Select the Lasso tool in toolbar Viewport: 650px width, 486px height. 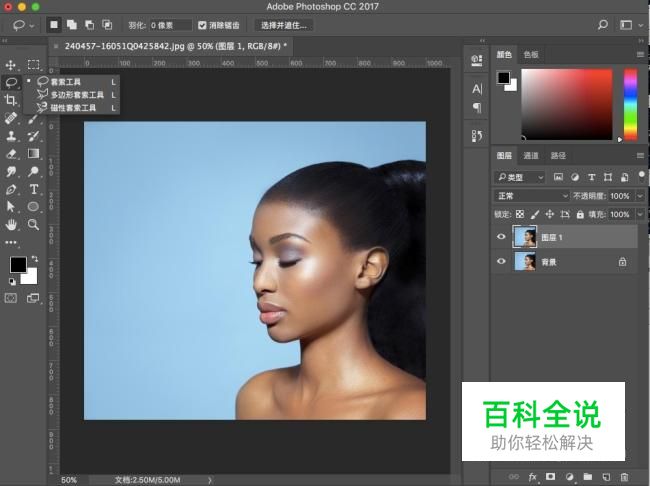11,82
